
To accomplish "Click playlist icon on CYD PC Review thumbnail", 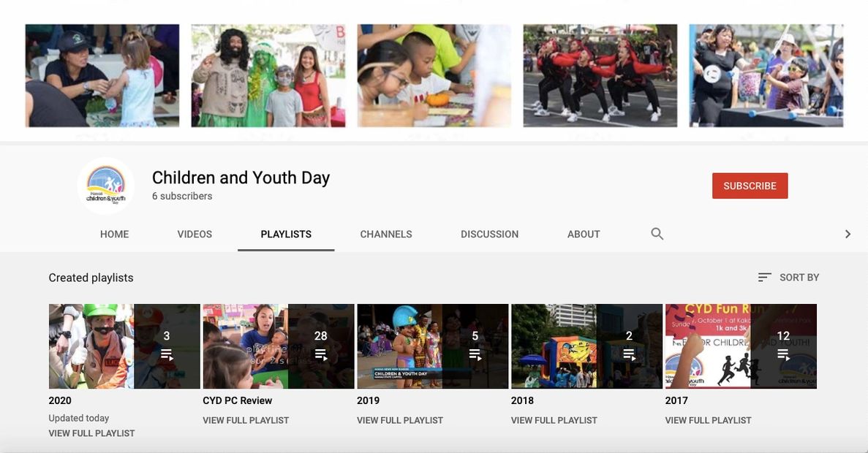I will coord(321,355).
